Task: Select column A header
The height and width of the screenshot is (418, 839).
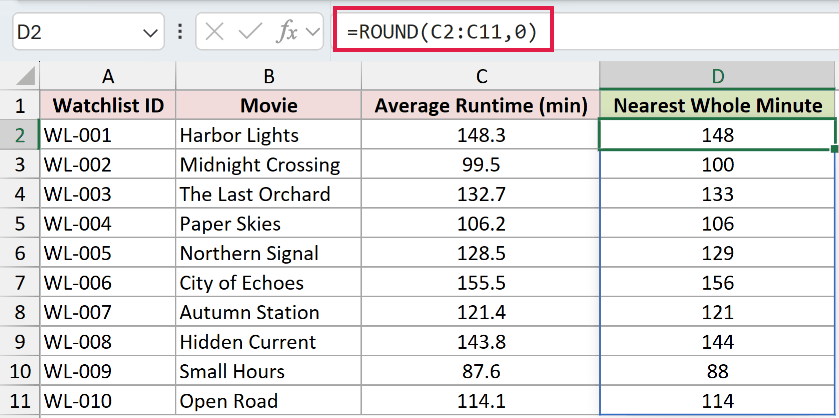Action: coord(108,77)
